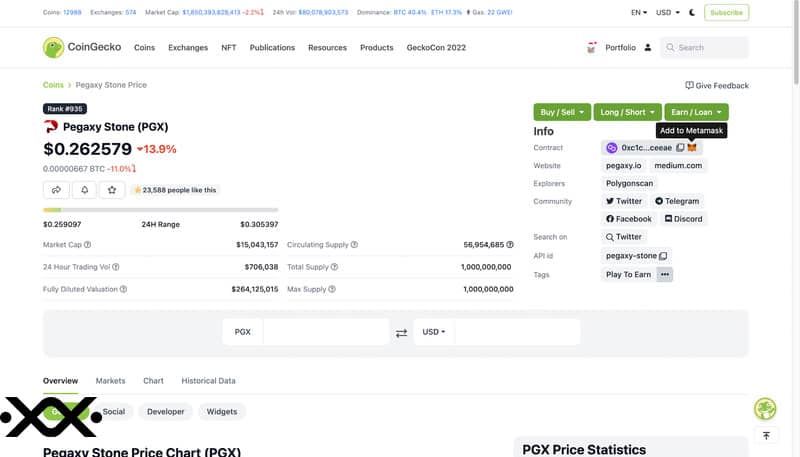The image size is (800, 457).
Task: Click the Give Feedback link
Action: click(717, 86)
